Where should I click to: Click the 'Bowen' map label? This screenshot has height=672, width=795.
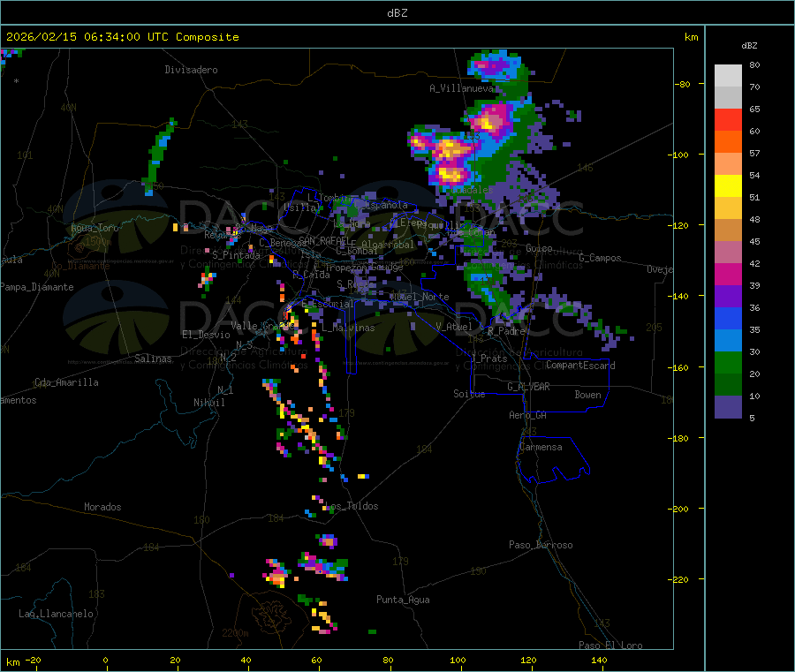point(588,395)
